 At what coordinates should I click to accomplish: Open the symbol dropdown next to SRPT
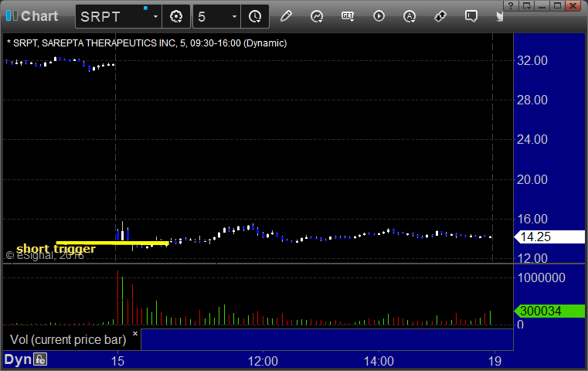click(155, 16)
